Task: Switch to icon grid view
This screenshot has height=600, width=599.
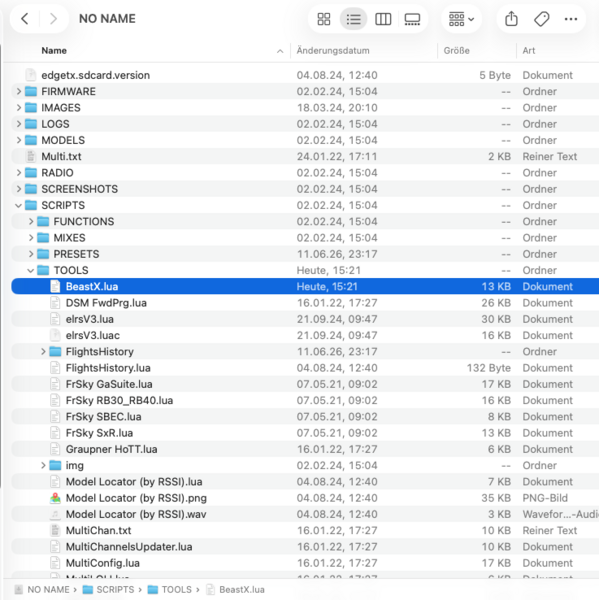Action: 324,19
